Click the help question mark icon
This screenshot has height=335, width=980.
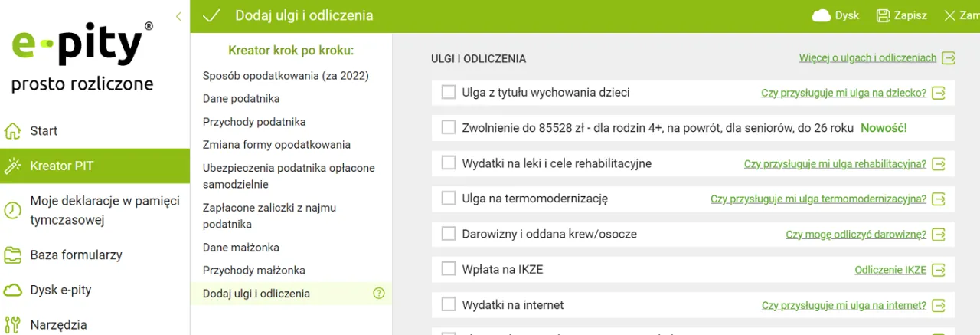click(x=378, y=293)
